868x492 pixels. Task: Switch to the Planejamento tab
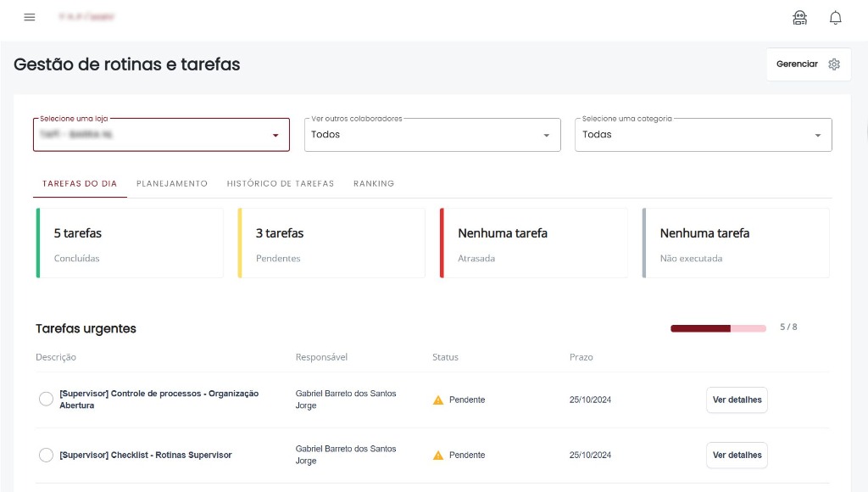[x=172, y=183]
